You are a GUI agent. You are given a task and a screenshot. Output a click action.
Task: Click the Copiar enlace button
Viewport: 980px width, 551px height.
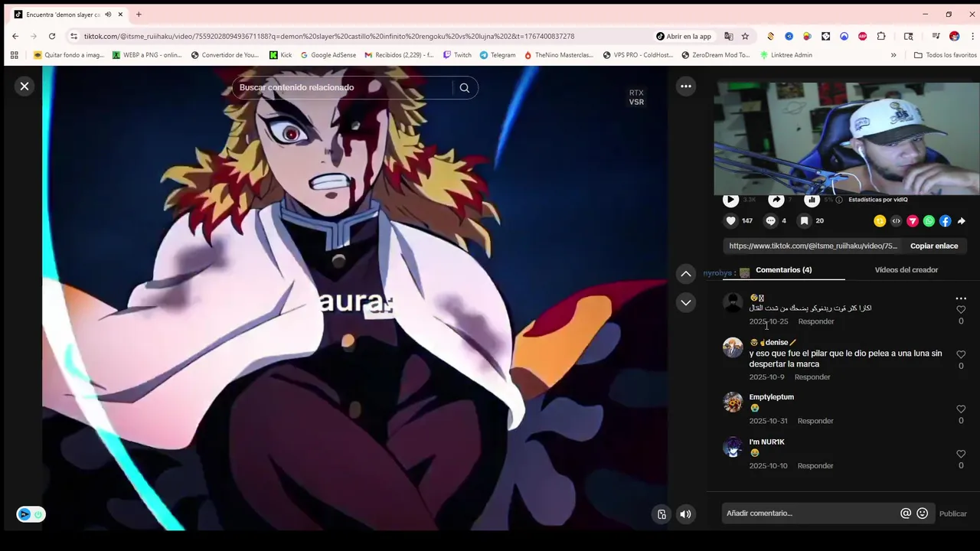point(934,246)
